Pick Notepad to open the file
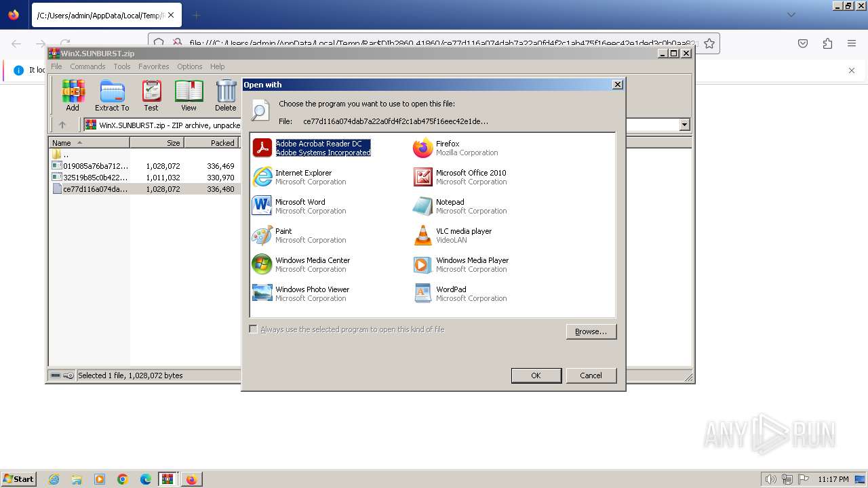The height and width of the screenshot is (488, 868). pyautogui.click(x=460, y=206)
